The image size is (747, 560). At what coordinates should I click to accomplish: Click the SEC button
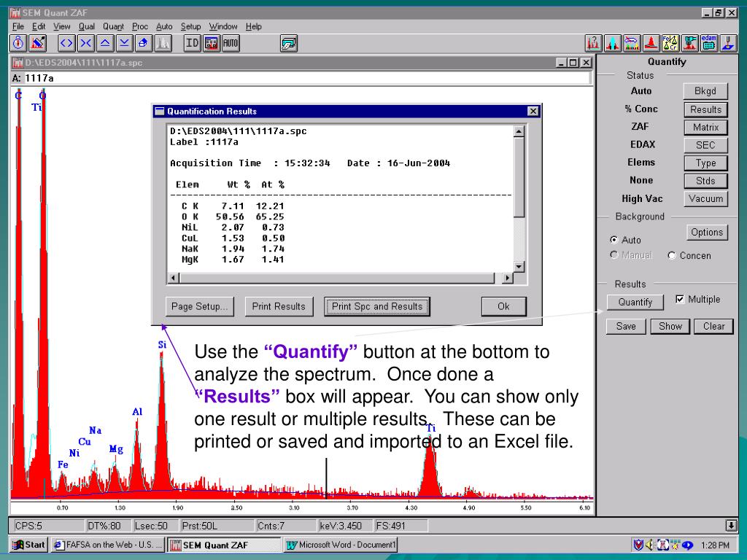pyautogui.click(x=705, y=145)
